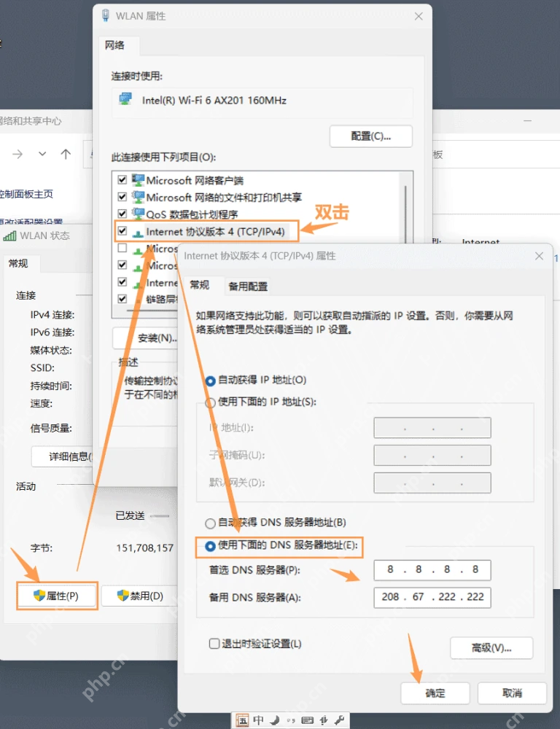This screenshot has height=729, width=560.
Task: Click 安装(N)... button
Action: (145, 338)
